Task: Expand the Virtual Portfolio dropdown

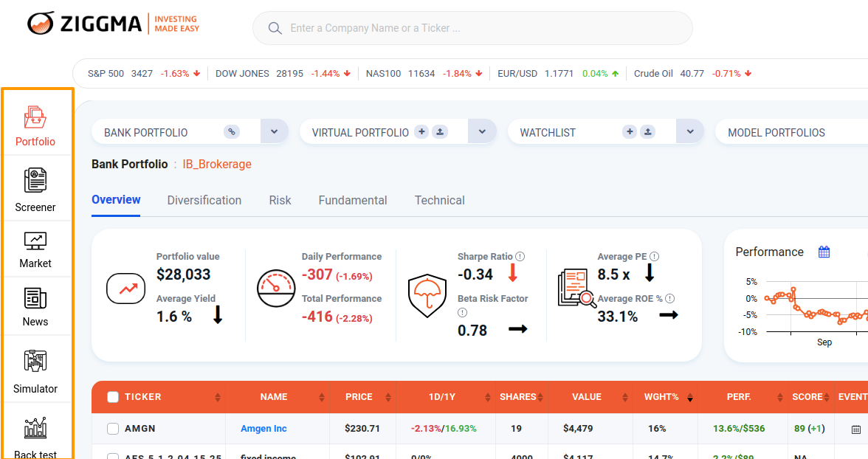Action: click(x=482, y=132)
